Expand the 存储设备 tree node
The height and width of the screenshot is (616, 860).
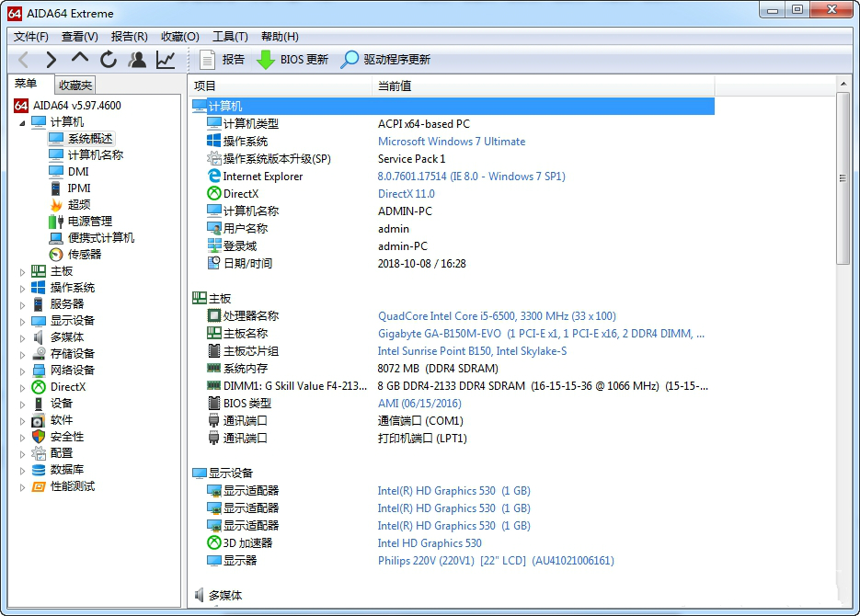click(x=23, y=354)
